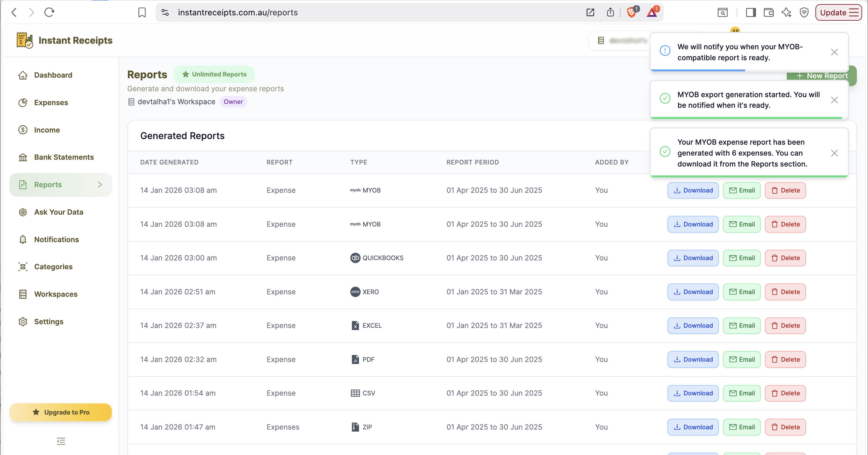Email the first MYOB report row
Image resolution: width=868 pixels, height=455 pixels.
click(742, 190)
